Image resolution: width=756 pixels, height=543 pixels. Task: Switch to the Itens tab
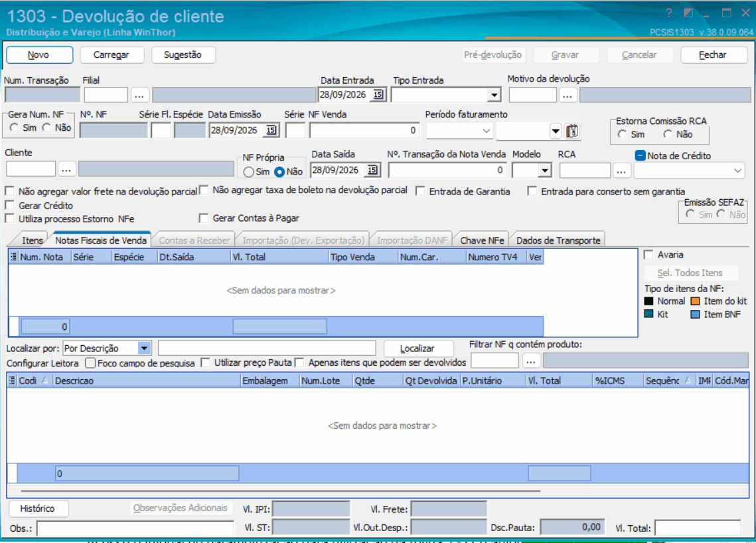[33, 240]
